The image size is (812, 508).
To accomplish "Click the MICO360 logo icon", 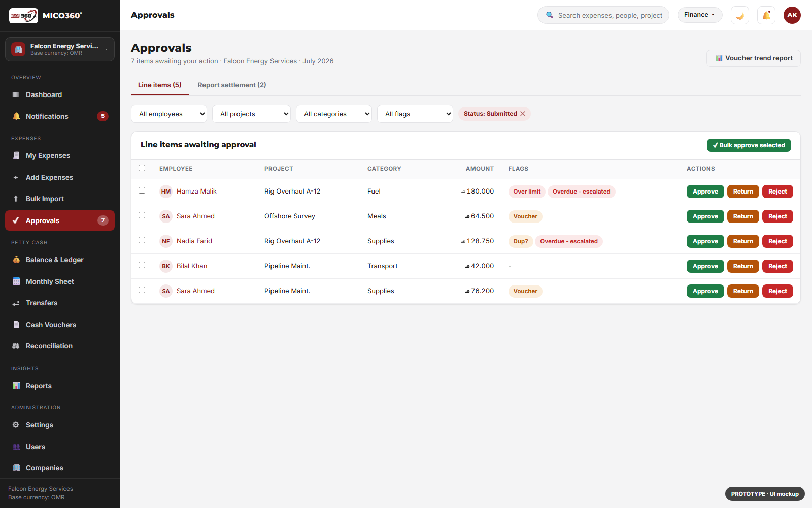I will coord(23,16).
